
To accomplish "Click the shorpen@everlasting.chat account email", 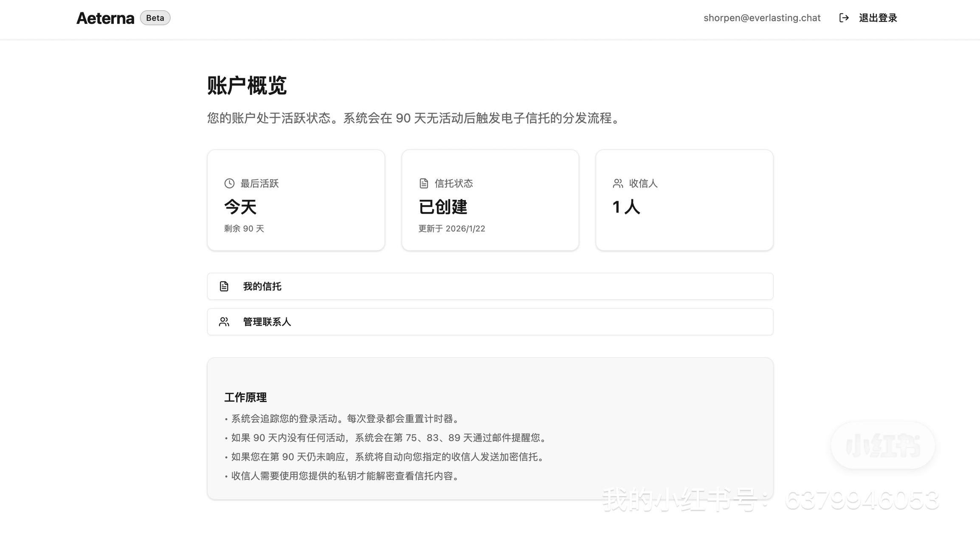I will [x=762, y=18].
